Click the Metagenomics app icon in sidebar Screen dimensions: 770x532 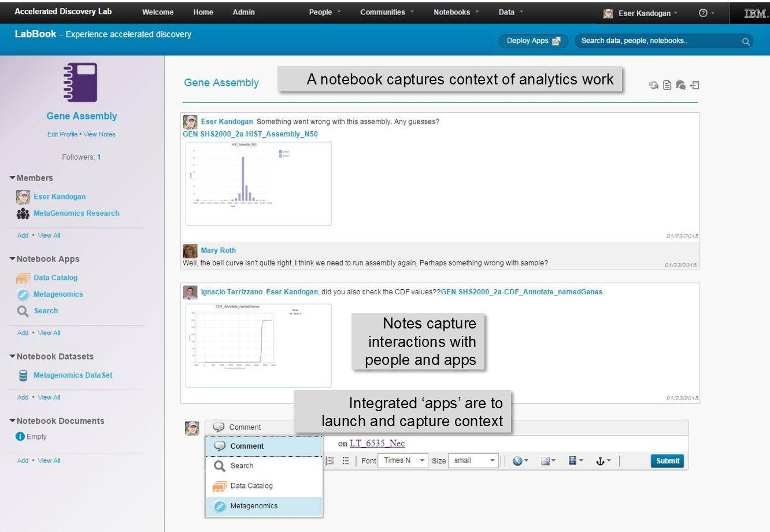(23, 294)
